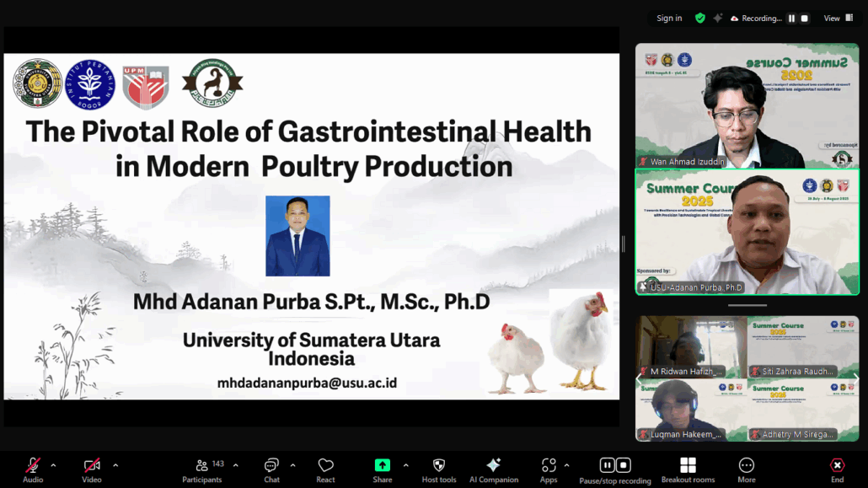Expand video options arrow next to Video

[115, 465]
